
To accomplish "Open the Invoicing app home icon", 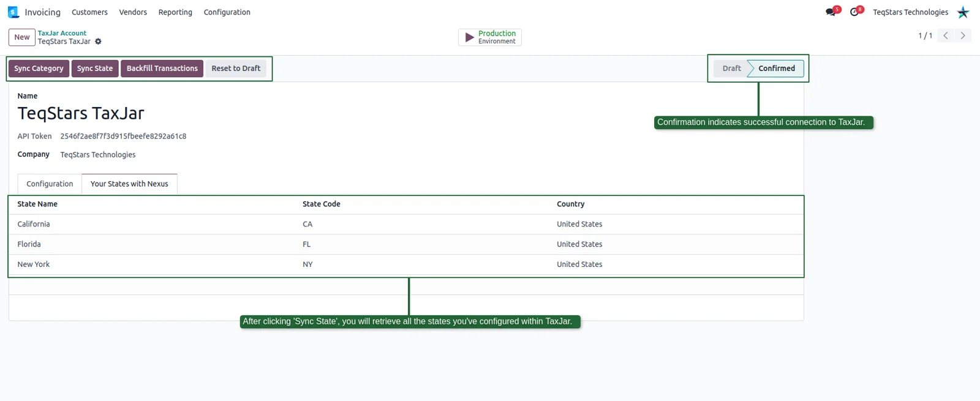I will 13,12.
